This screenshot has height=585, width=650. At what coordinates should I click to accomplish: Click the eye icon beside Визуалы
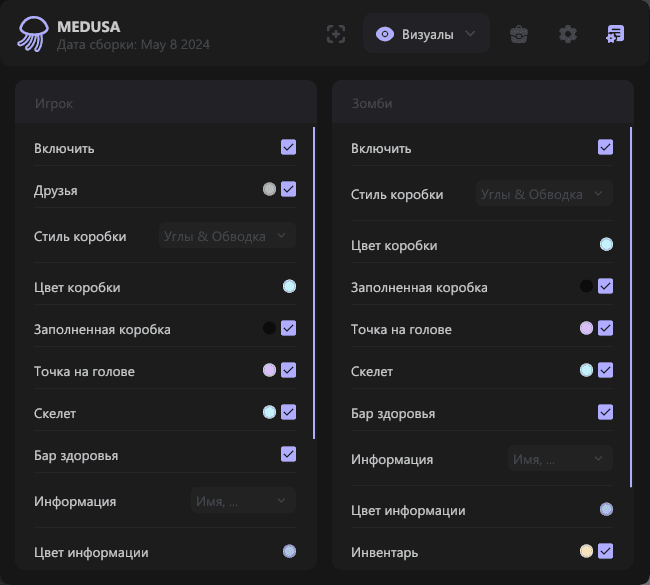coord(384,34)
